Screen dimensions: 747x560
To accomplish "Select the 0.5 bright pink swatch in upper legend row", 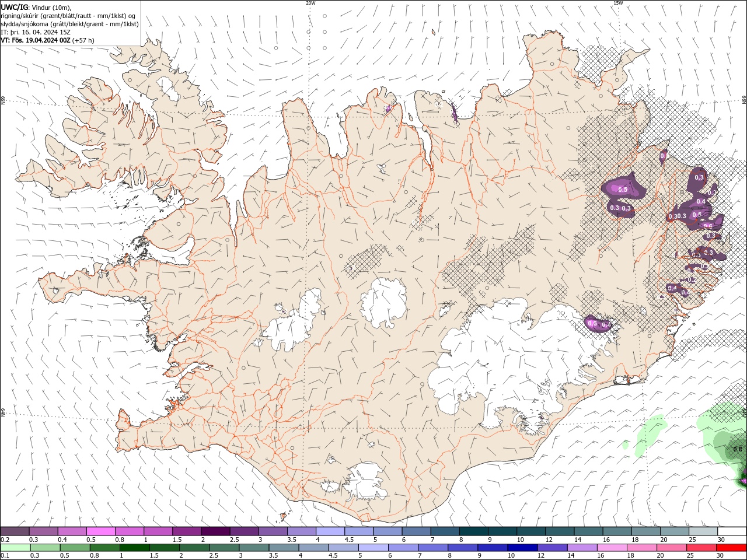I will 100,531.
